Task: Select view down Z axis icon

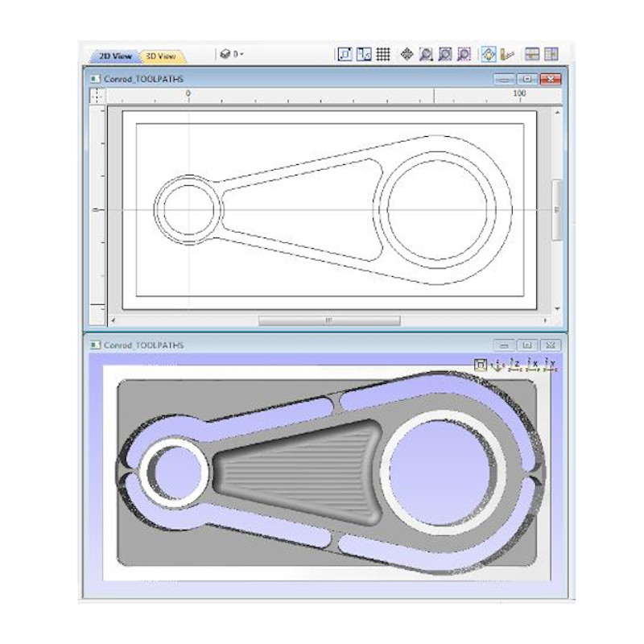Action: (514, 365)
